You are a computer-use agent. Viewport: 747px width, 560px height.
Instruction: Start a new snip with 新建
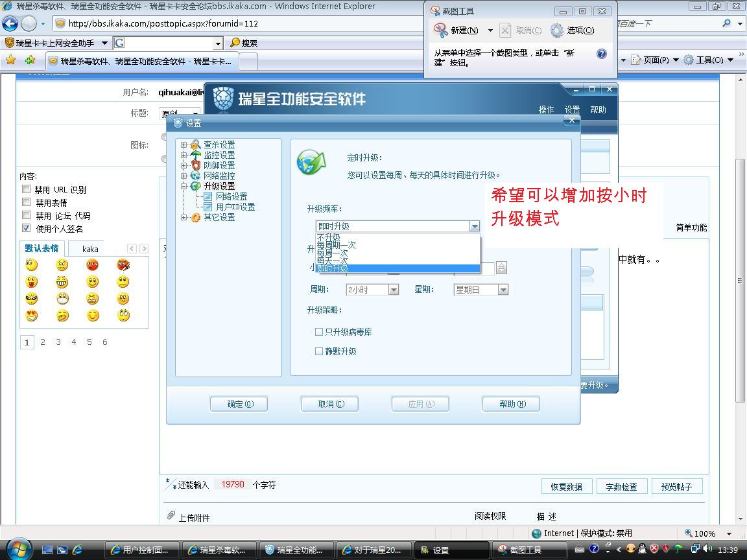(x=456, y=30)
